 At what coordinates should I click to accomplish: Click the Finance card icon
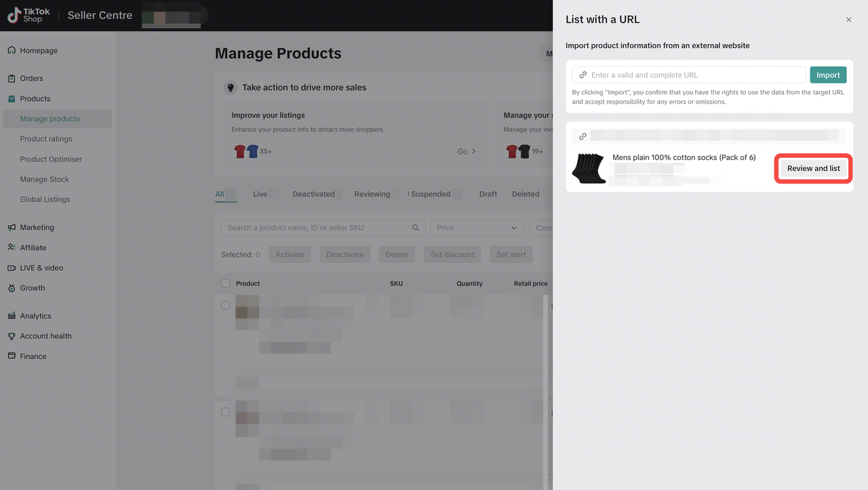click(12, 356)
